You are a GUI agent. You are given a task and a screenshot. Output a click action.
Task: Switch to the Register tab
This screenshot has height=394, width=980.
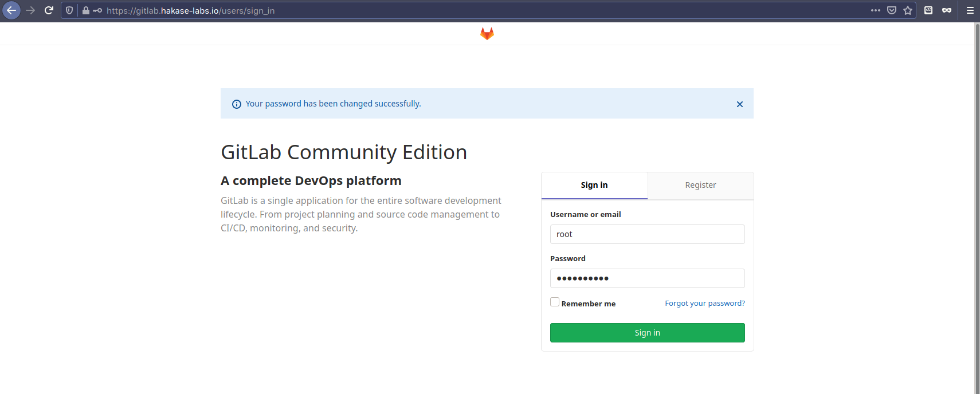coord(700,186)
